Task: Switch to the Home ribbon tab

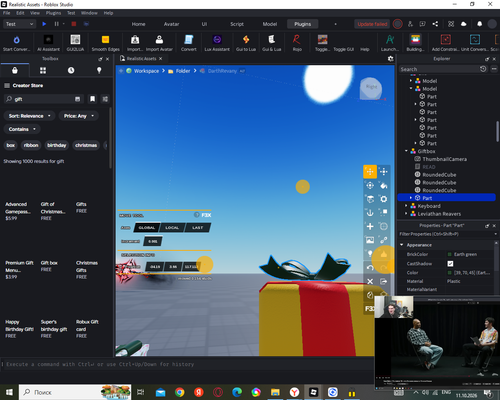Action: click(x=138, y=24)
